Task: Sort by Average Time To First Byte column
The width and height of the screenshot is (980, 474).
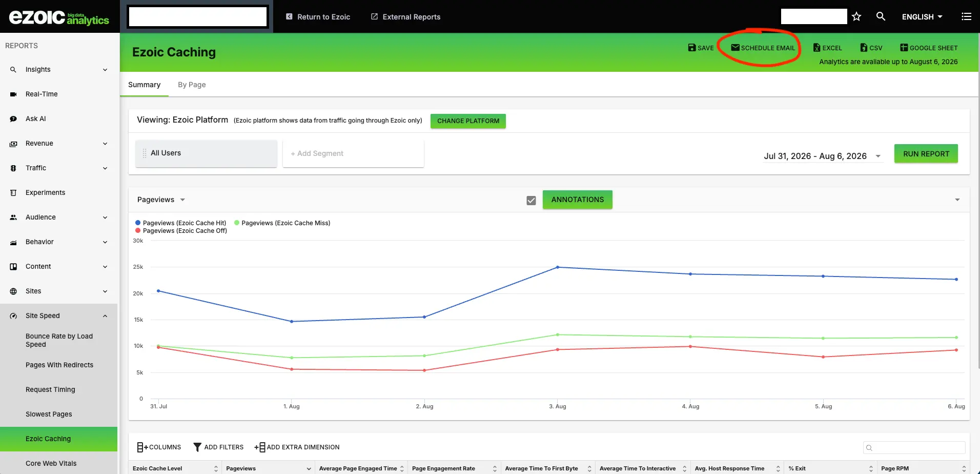Action: 547,468
